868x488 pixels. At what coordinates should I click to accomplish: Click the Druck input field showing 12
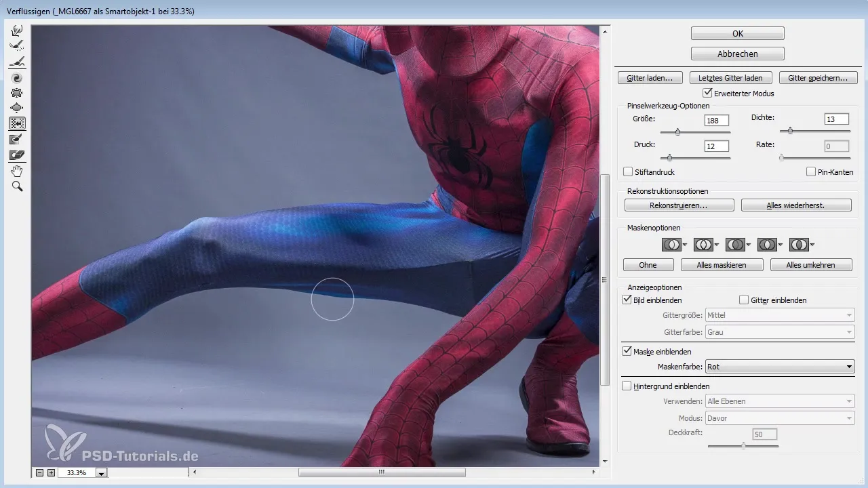point(717,146)
